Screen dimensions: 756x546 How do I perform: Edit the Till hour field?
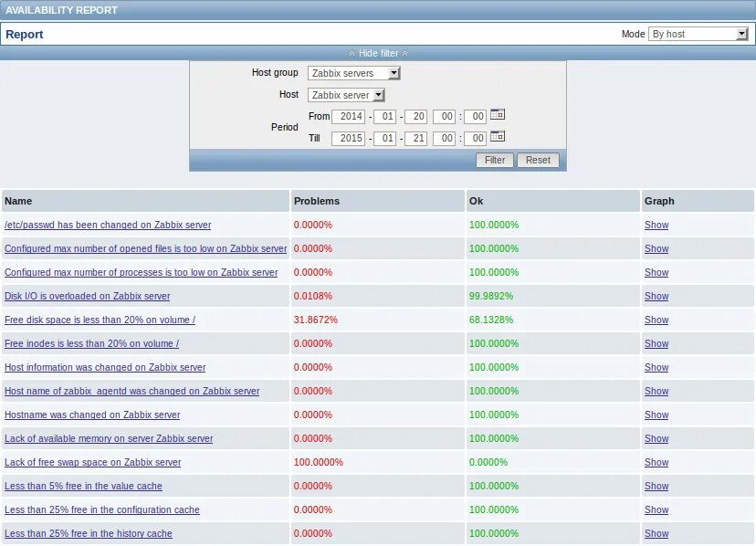tap(445, 139)
